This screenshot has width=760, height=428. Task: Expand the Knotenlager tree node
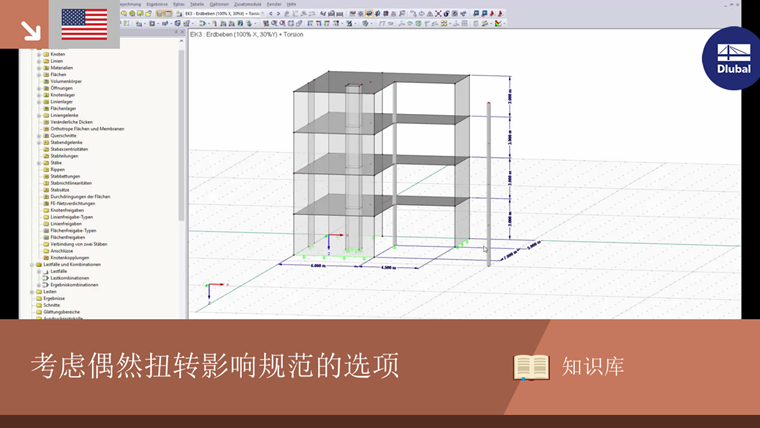(39, 95)
